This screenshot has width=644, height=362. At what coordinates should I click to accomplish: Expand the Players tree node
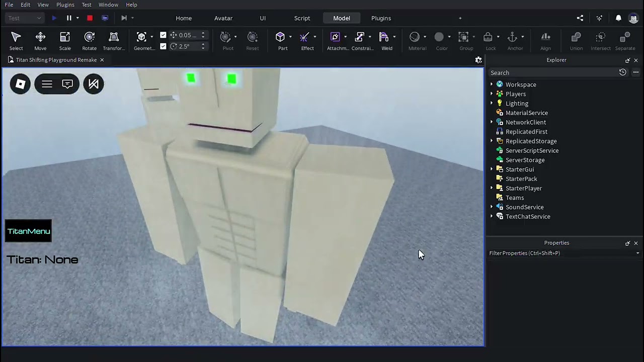[x=492, y=94]
